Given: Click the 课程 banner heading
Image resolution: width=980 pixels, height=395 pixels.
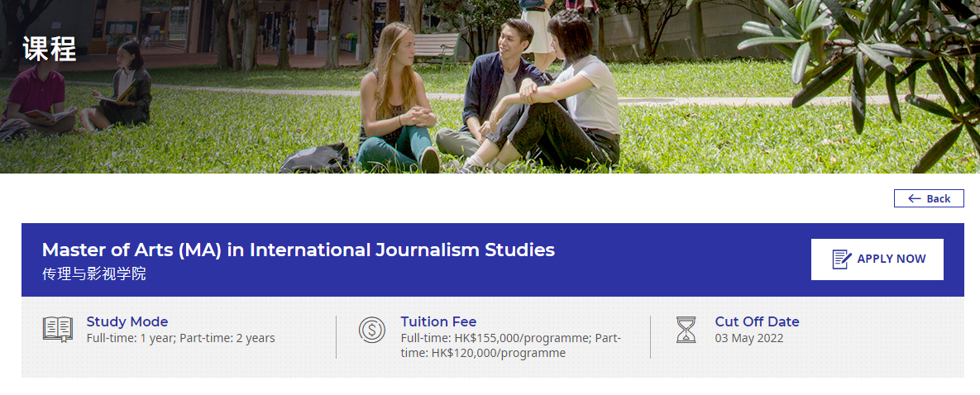Looking at the screenshot, I should tap(50, 48).
